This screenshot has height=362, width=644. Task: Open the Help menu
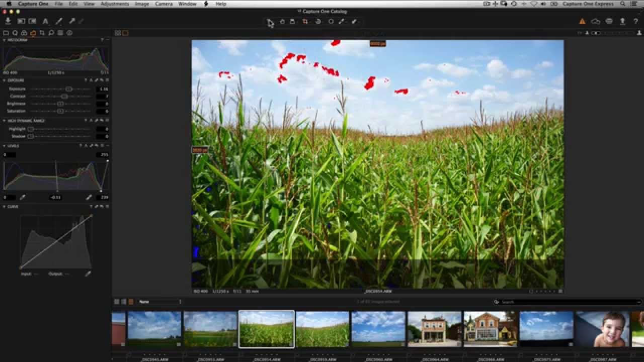pyautogui.click(x=221, y=4)
